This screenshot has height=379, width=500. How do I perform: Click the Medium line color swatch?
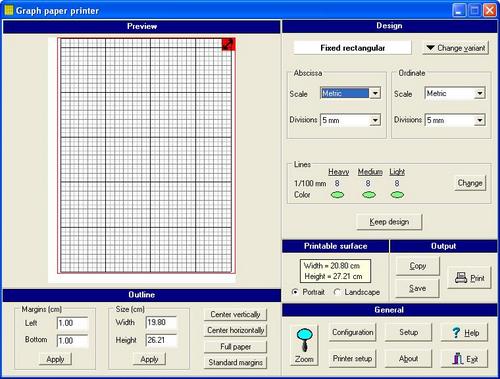pyautogui.click(x=369, y=195)
